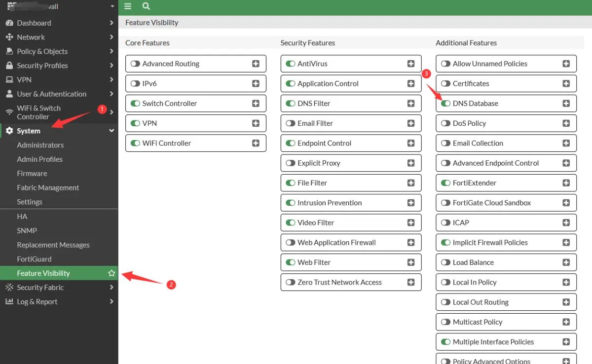Screen dimensions: 592x364
Task: Click the search magnifier icon in header
Action: [146, 6]
